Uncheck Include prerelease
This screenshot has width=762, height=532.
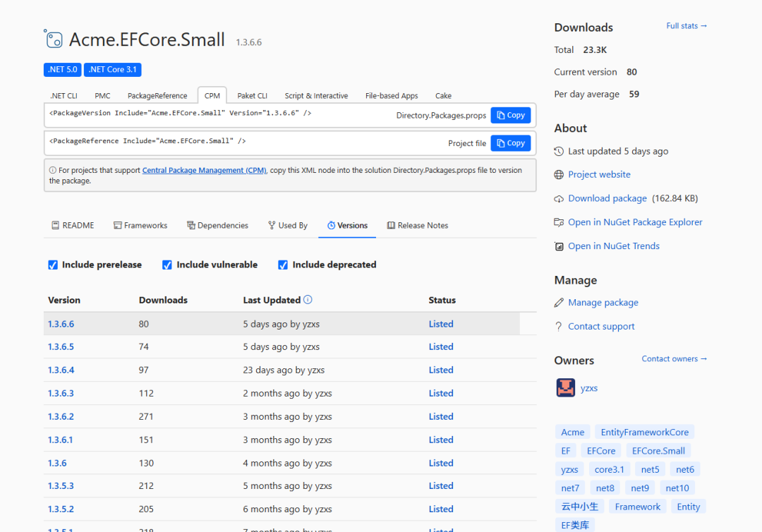click(x=52, y=265)
